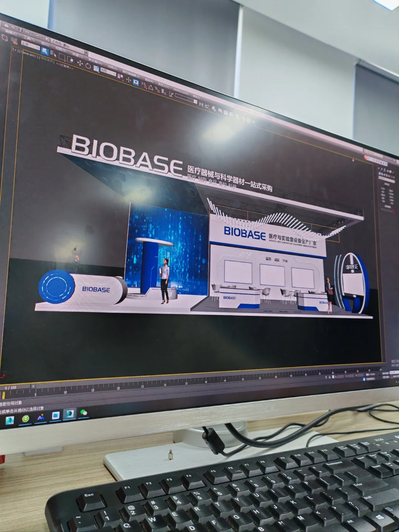Click the [+] viewport label menu

click(16, 50)
